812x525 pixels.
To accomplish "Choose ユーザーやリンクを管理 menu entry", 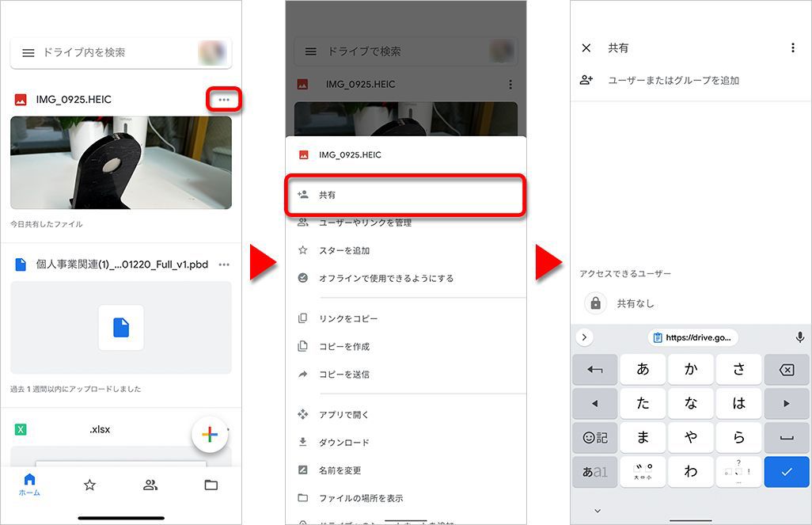I will (405, 223).
